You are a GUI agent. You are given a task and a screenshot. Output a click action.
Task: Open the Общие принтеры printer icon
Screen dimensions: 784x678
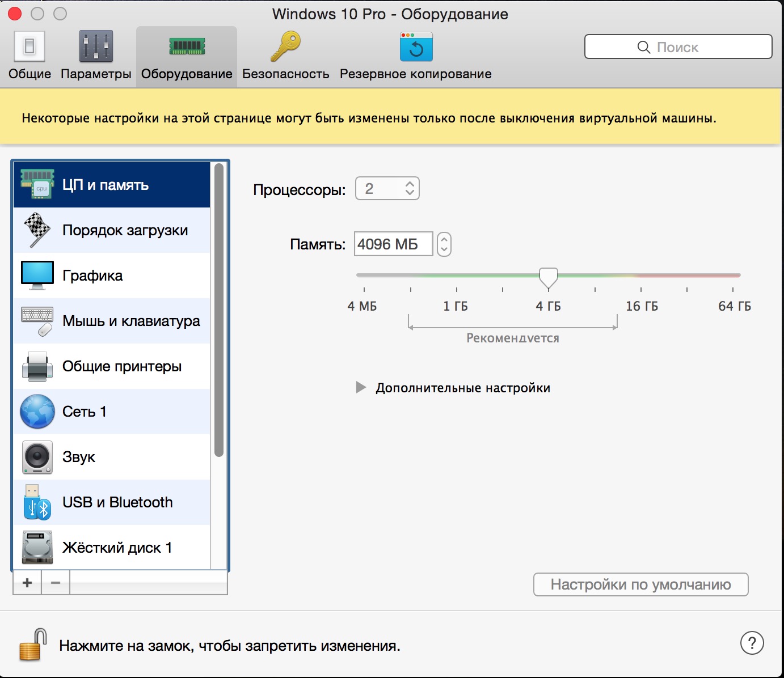click(37, 366)
